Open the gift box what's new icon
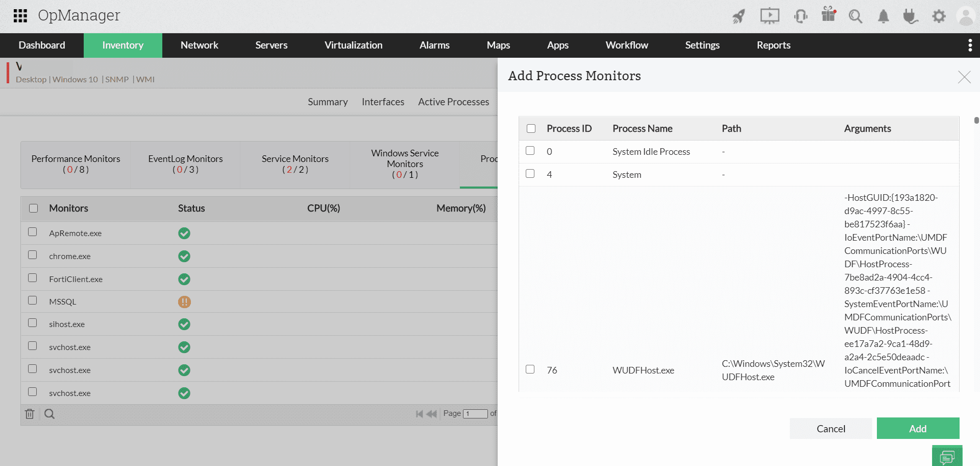 point(828,15)
